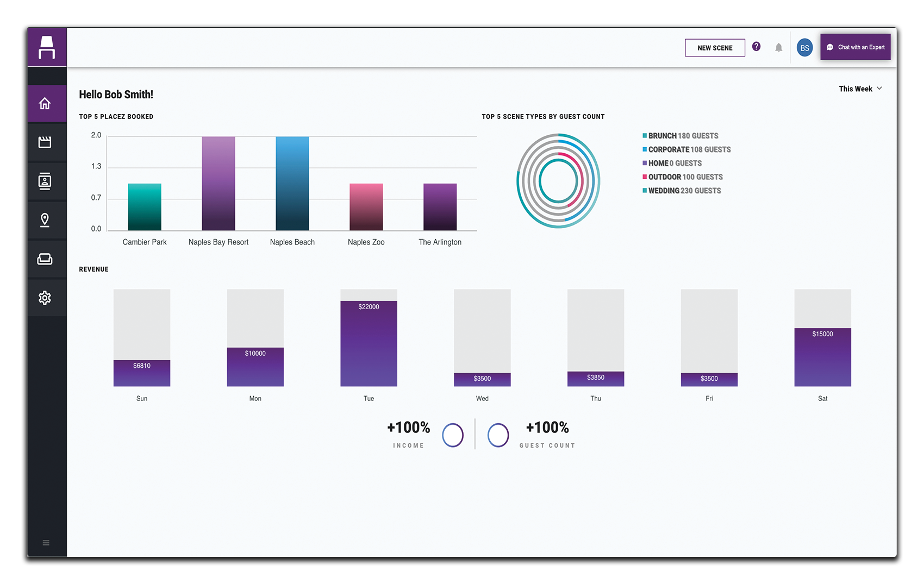Click Tuesday's $22000 revenue bar
This screenshot has width=924, height=584.
[369, 344]
